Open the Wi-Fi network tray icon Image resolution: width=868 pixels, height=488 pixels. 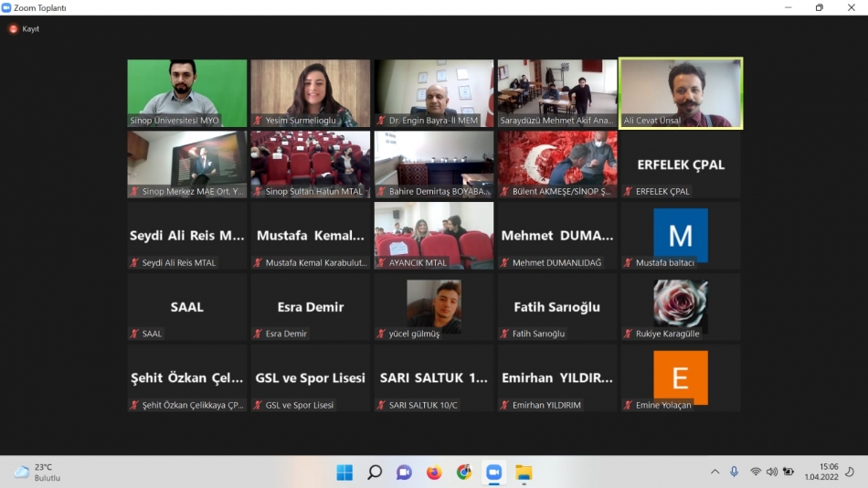[756, 472]
